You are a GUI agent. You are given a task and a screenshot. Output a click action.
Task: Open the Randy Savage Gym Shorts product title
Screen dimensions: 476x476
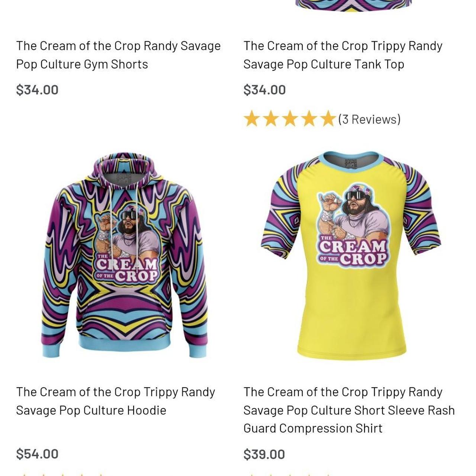(118, 55)
